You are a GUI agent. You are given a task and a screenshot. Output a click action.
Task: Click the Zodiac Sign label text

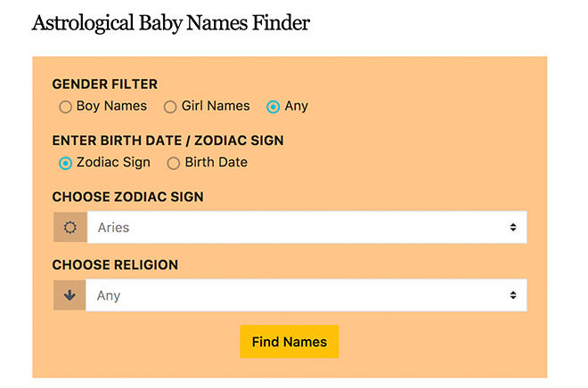[x=114, y=162]
